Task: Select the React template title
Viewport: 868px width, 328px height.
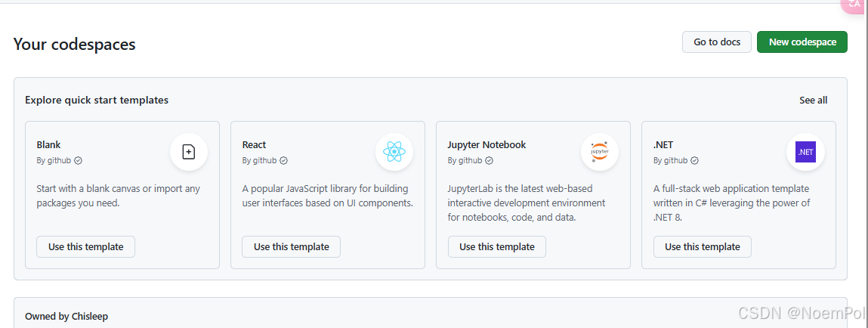Action: (x=254, y=144)
